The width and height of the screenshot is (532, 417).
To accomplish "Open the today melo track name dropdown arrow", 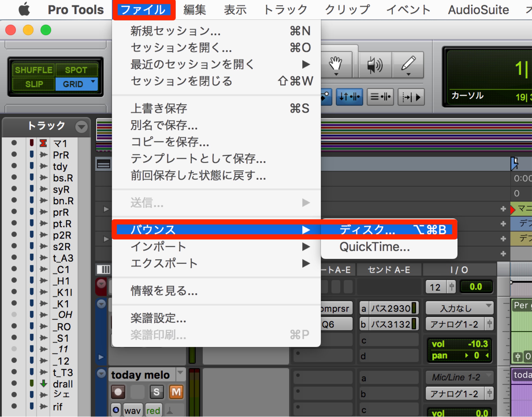I will [x=180, y=373].
